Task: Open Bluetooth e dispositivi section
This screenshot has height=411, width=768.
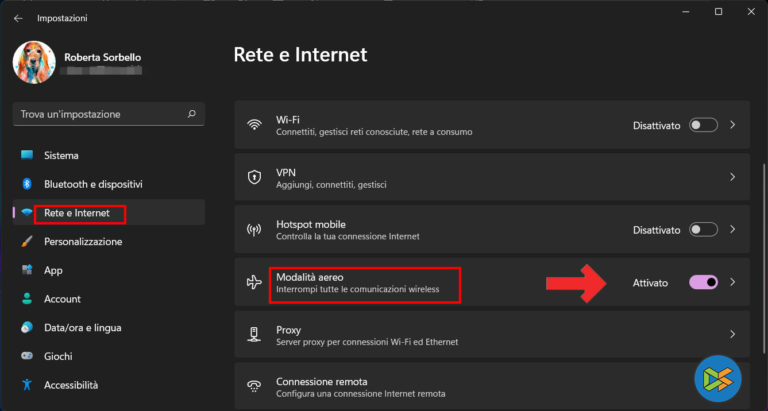Action: click(93, 184)
